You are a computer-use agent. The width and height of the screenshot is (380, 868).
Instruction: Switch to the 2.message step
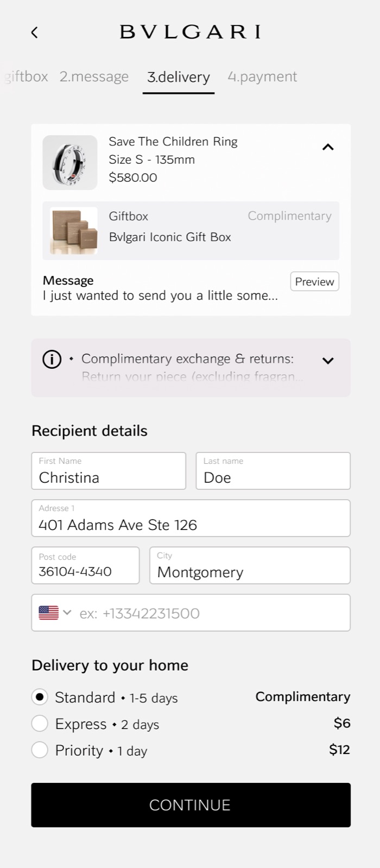(x=94, y=76)
